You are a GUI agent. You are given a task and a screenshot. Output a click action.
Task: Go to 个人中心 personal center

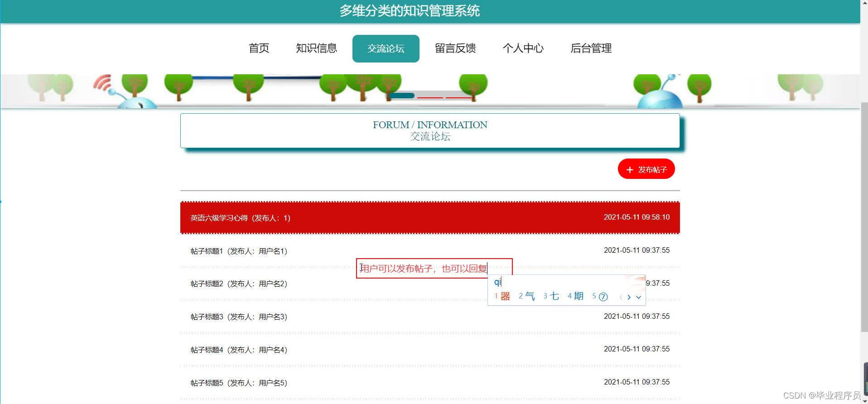click(523, 48)
